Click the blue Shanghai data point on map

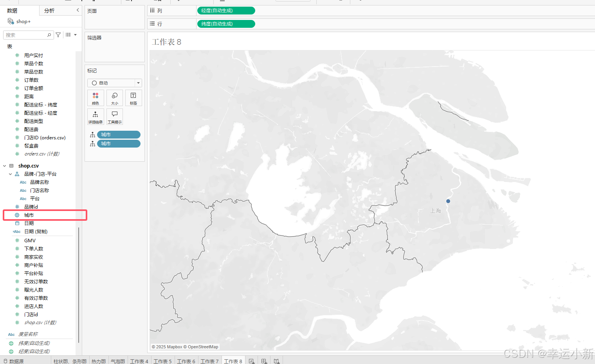tap(448, 201)
